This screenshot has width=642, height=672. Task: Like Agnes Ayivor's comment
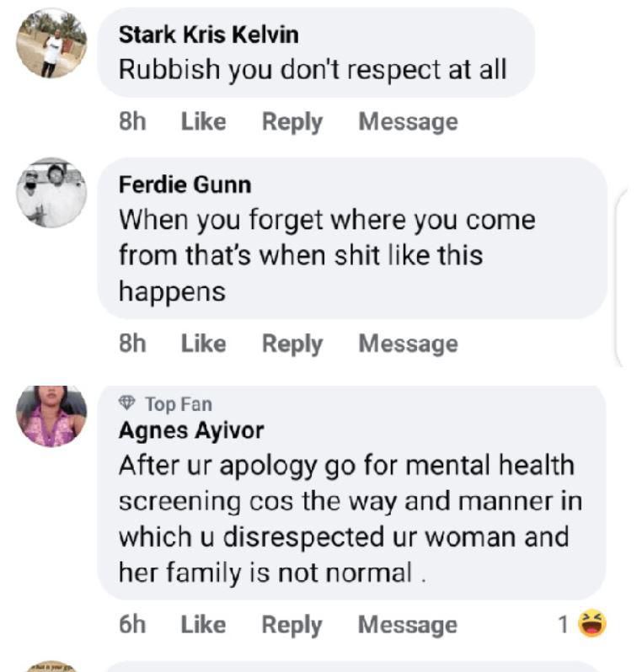(203, 624)
